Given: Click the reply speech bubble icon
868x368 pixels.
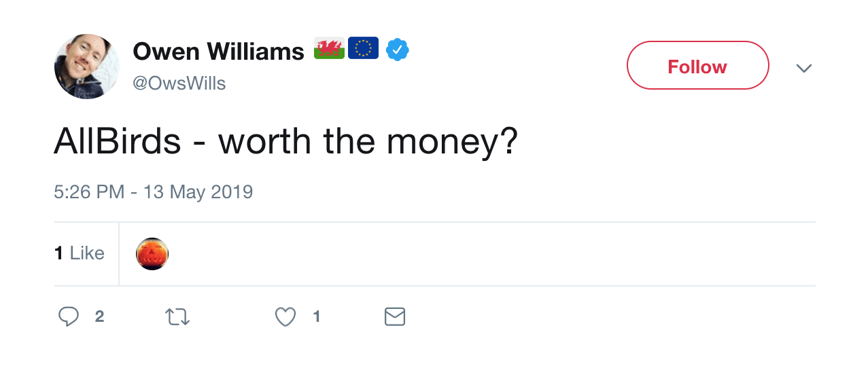Looking at the screenshot, I should click(69, 316).
